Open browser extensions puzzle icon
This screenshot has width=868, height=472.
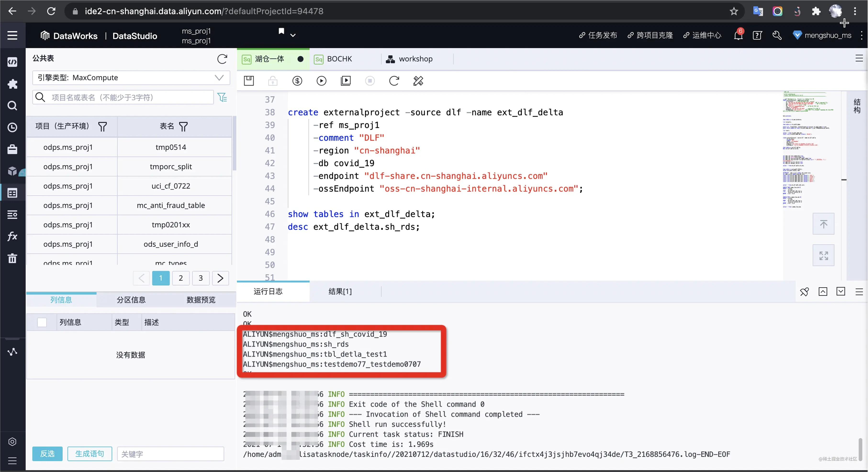816,11
